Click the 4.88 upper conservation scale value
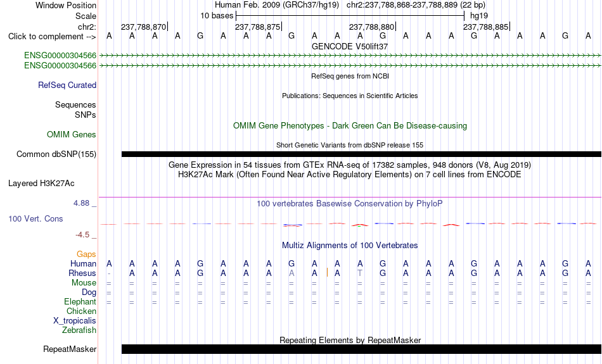602x364 pixels. pyautogui.click(x=81, y=203)
